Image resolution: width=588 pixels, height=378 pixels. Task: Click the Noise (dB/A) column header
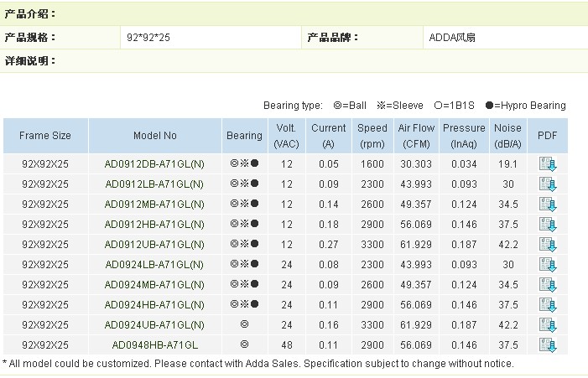pyautogui.click(x=507, y=136)
